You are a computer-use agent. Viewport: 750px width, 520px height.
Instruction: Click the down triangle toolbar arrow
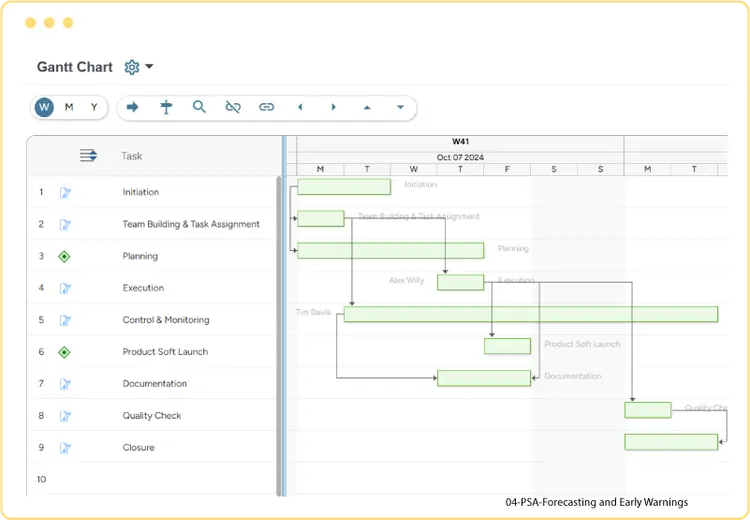tap(400, 107)
